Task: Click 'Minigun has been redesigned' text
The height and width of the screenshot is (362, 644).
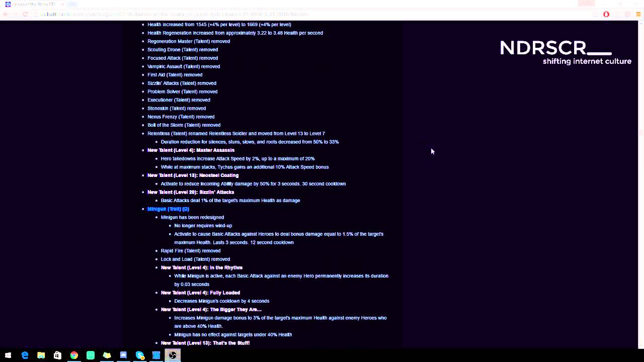Action: pyautogui.click(x=192, y=217)
